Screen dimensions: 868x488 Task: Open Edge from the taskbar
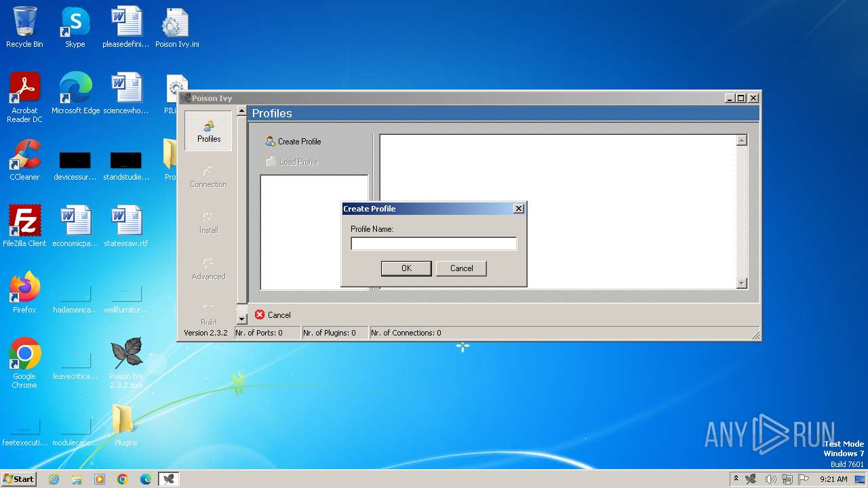click(x=146, y=479)
